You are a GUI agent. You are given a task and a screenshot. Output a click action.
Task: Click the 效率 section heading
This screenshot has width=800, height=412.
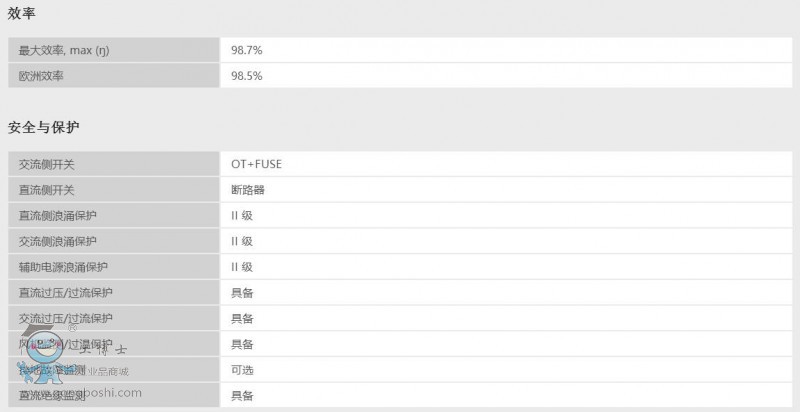point(21,14)
